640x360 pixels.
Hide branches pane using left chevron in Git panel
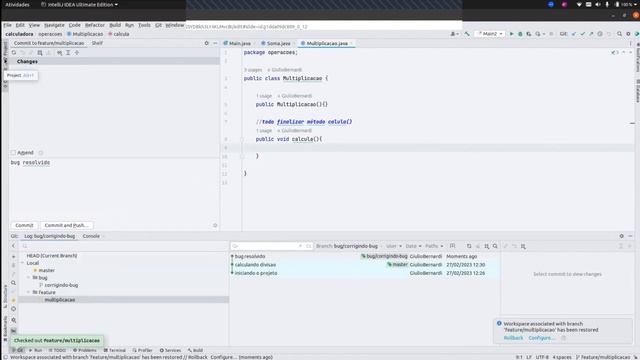click(13, 246)
